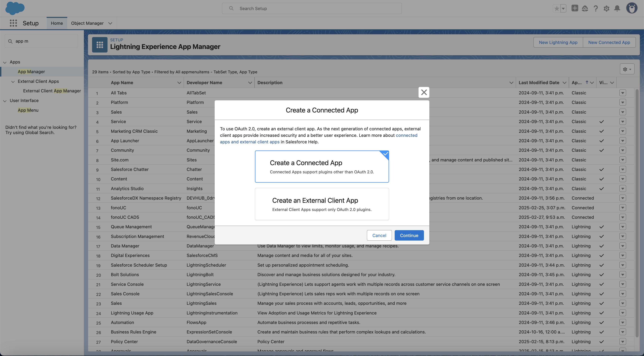Image resolution: width=644 pixels, height=356 pixels.
Task: Open row actions for Policy Center
Action: [623, 342]
